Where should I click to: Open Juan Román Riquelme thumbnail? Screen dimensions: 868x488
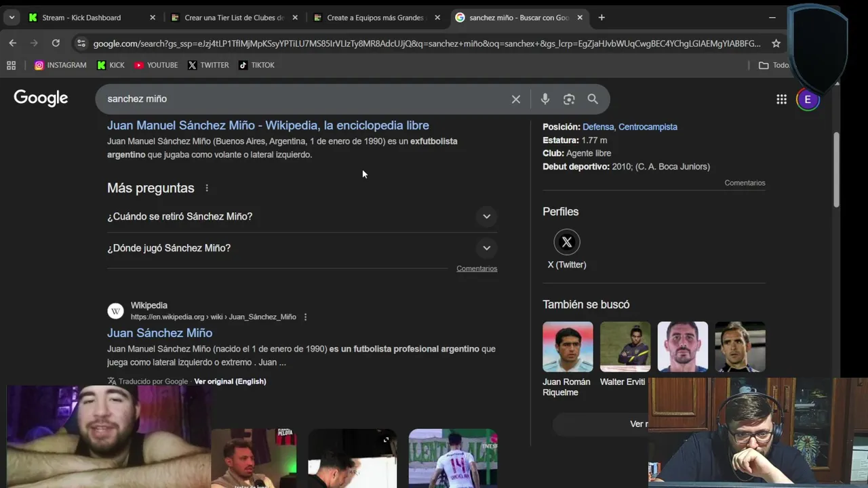(568, 346)
